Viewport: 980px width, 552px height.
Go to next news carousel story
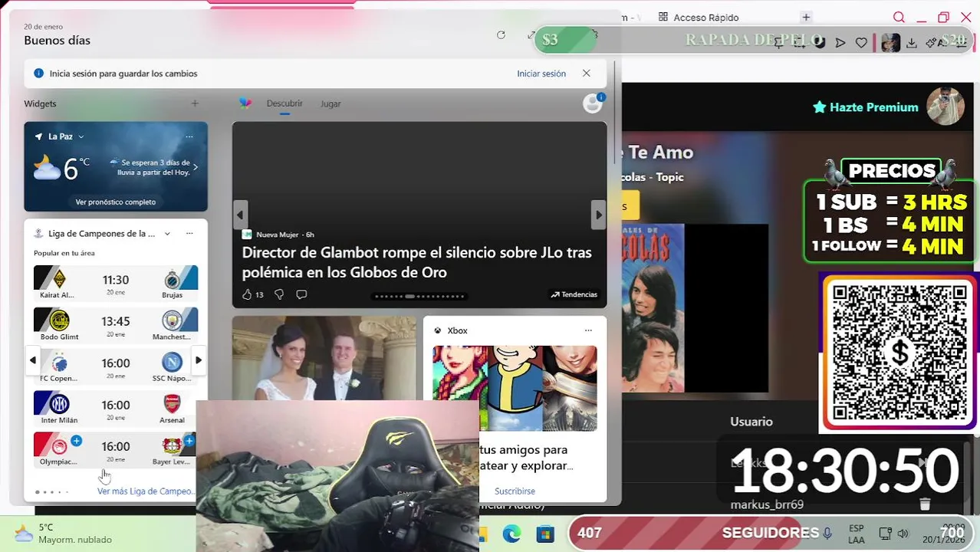click(x=599, y=215)
